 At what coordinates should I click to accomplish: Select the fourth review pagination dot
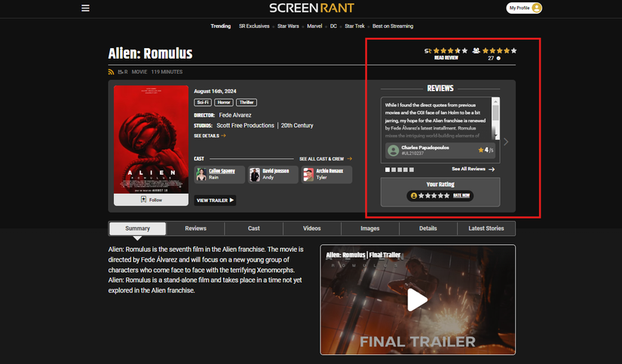[x=406, y=170]
